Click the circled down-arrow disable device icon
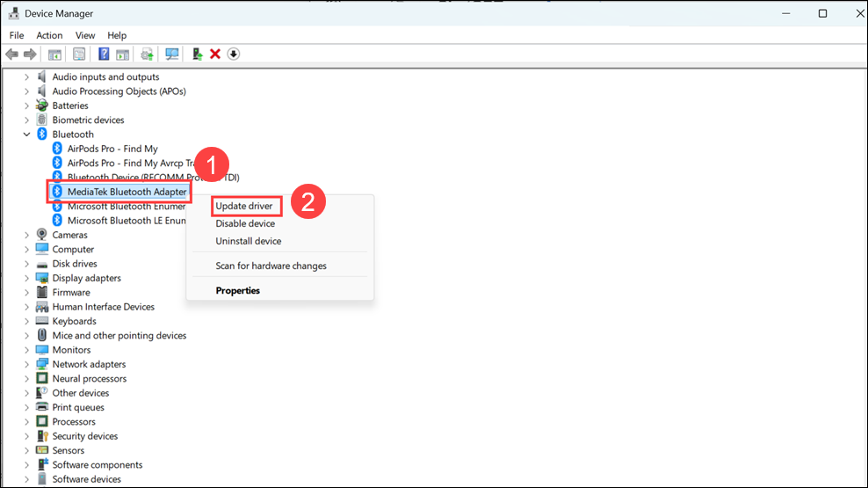This screenshot has height=488, width=868. point(234,55)
